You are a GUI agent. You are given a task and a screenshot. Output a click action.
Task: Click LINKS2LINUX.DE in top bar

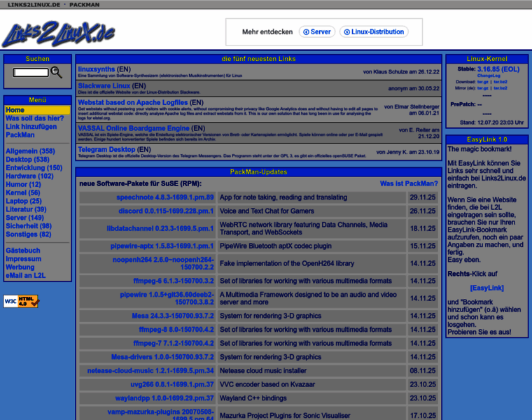pyautogui.click(x=34, y=5)
